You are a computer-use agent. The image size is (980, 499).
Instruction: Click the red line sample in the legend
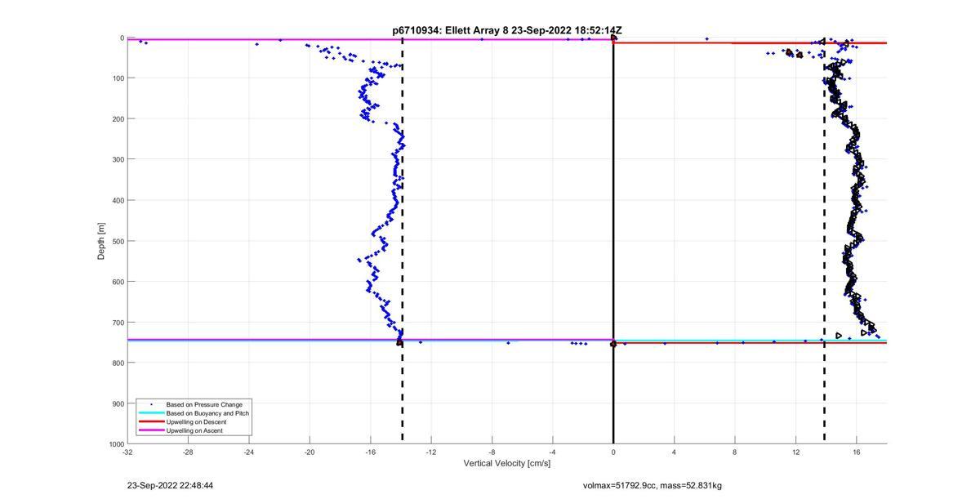151,421
